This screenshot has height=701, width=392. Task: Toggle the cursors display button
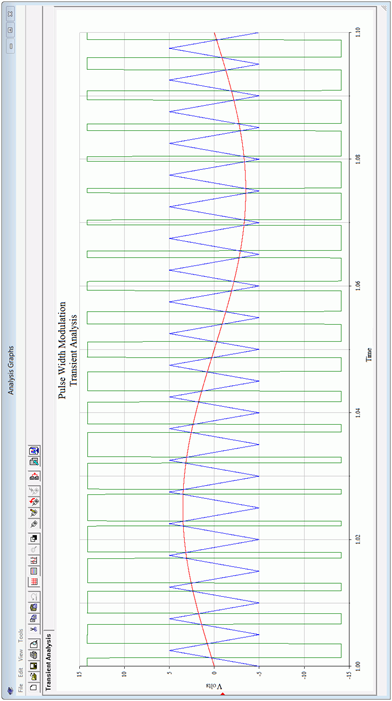(x=34, y=561)
